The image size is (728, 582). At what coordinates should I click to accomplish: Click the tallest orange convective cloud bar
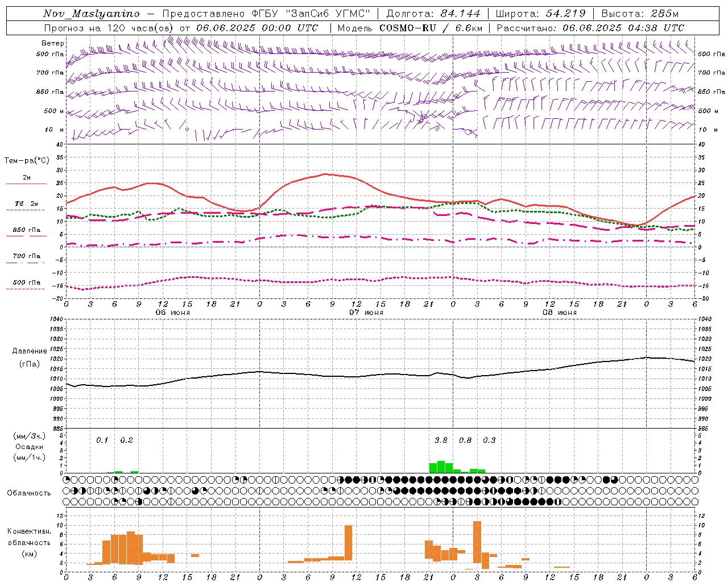[477, 542]
